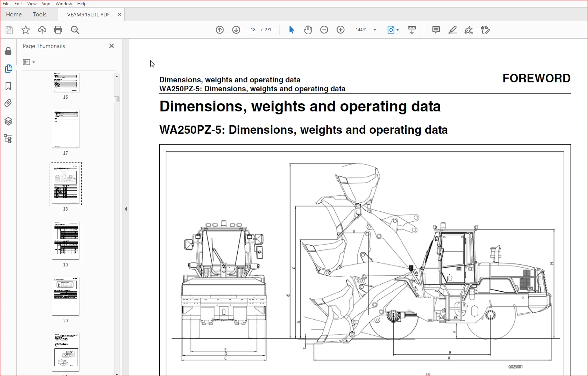Switch to the Tools tab
The height and width of the screenshot is (376, 588).
[x=40, y=15]
